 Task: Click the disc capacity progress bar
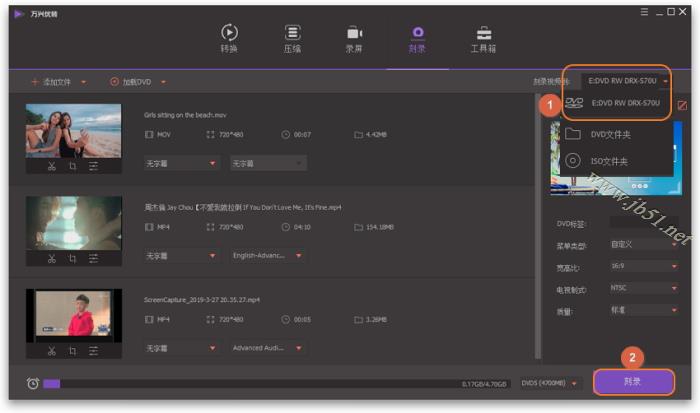click(x=276, y=384)
